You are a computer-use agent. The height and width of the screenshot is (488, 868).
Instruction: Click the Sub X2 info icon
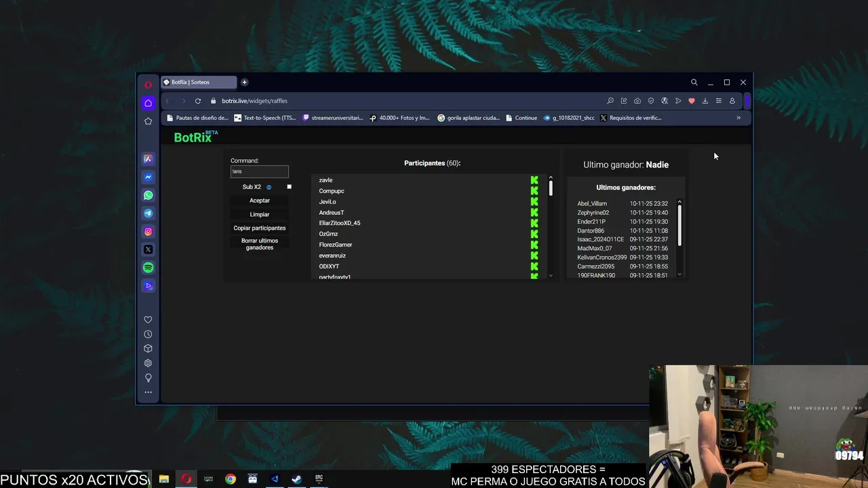click(x=269, y=187)
